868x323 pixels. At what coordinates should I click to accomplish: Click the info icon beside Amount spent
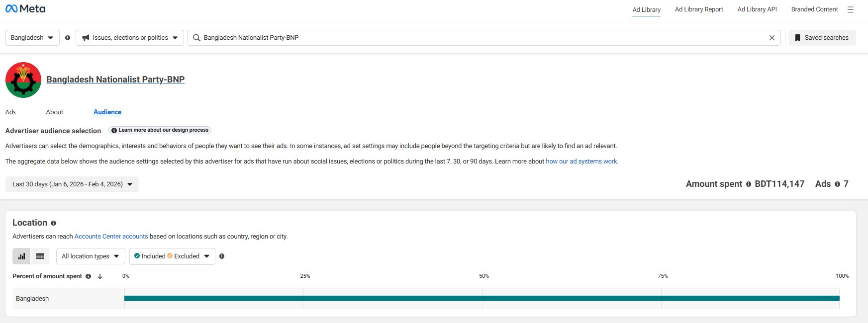[748, 184]
